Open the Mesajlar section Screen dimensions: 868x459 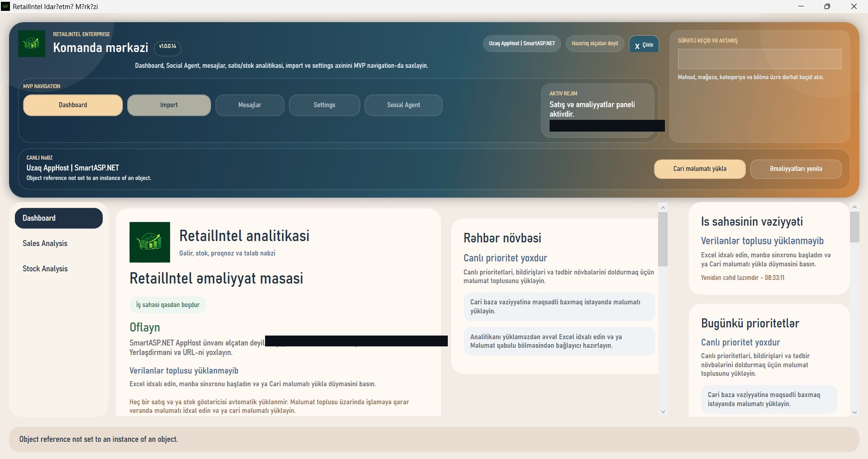[250, 105]
